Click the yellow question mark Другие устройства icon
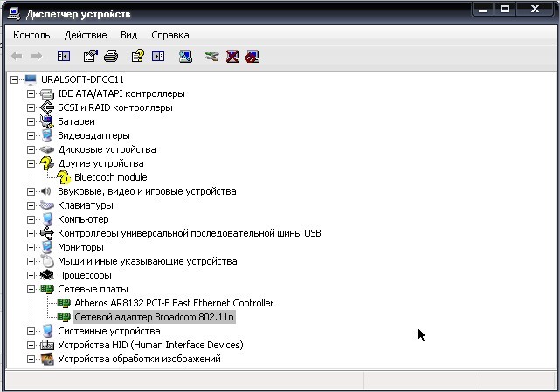 click(47, 163)
